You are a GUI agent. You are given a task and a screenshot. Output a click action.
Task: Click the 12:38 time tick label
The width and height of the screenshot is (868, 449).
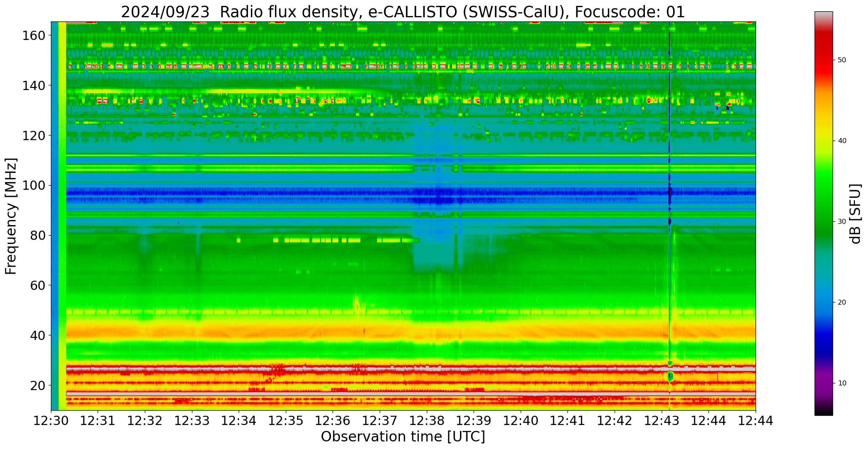click(x=427, y=421)
